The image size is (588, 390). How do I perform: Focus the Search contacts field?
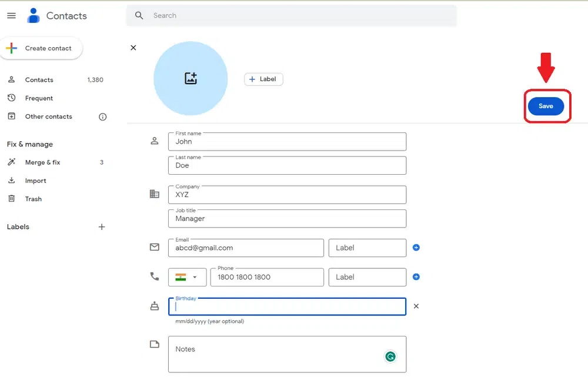pyautogui.click(x=294, y=15)
